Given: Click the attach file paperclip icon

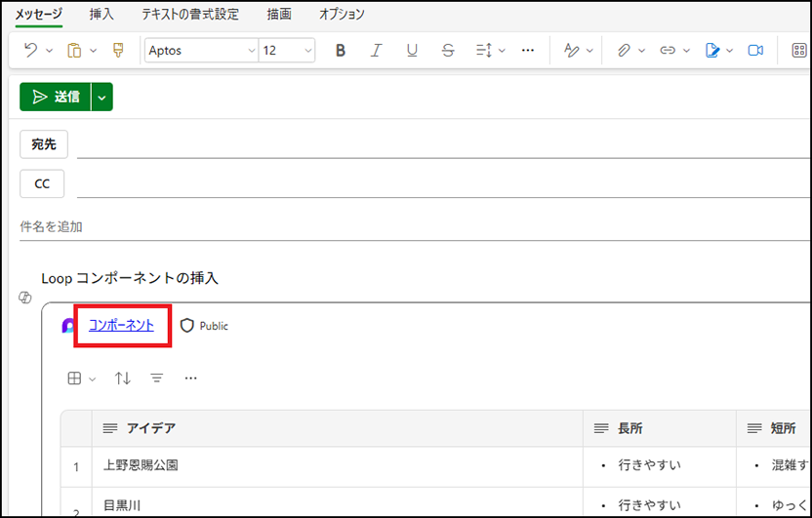Looking at the screenshot, I should (624, 50).
